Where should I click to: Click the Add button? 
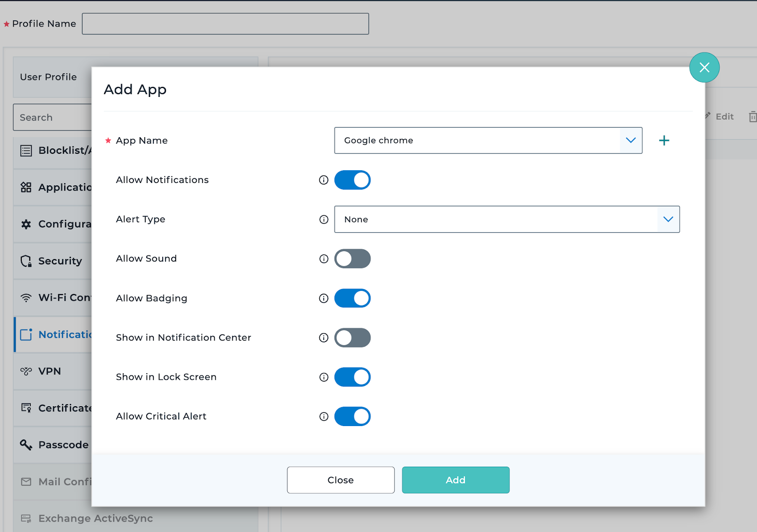tap(456, 480)
